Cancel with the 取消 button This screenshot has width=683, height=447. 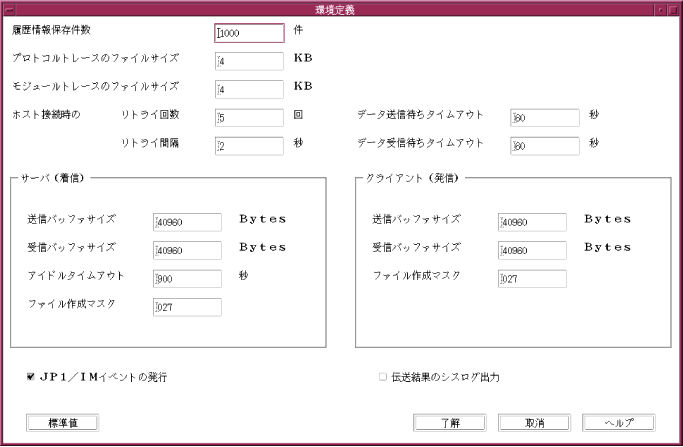pyautogui.click(x=534, y=423)
